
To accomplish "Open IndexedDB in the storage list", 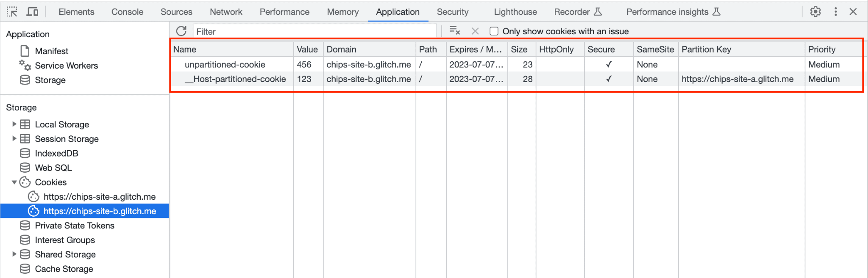I will 56,154.
